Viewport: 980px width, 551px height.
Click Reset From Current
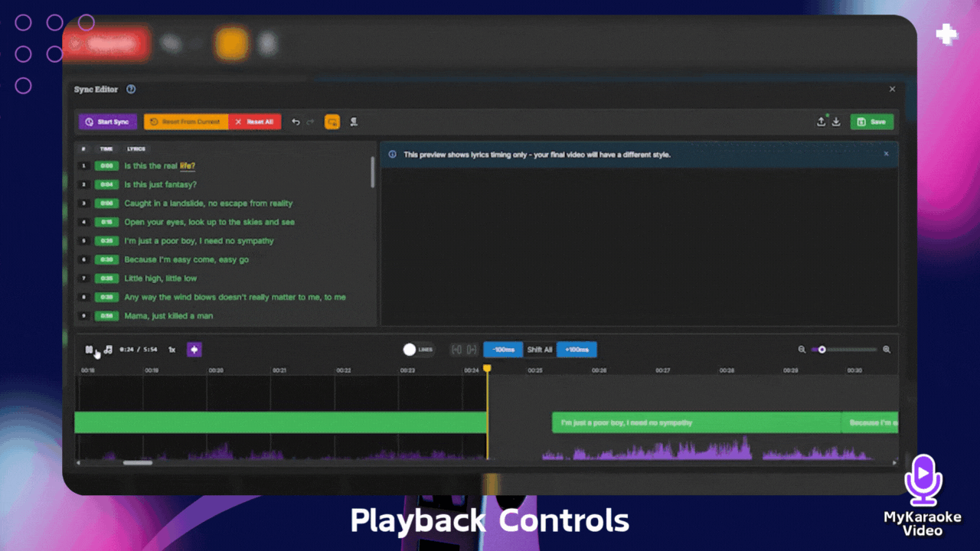pos(186,122)
